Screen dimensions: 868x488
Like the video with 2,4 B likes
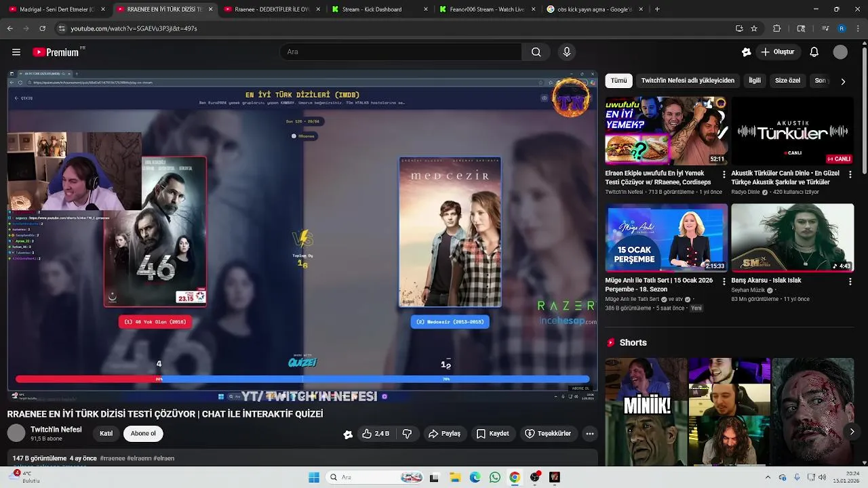coord(376,434)
